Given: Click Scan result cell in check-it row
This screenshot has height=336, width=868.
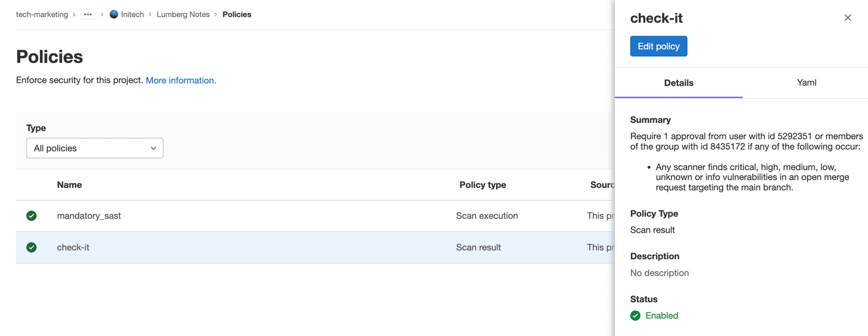Looking at the screenshot, I should (478, 247).
